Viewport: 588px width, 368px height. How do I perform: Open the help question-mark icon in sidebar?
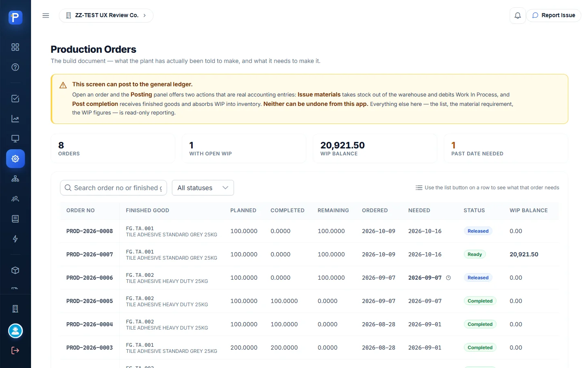coord(15,67)
